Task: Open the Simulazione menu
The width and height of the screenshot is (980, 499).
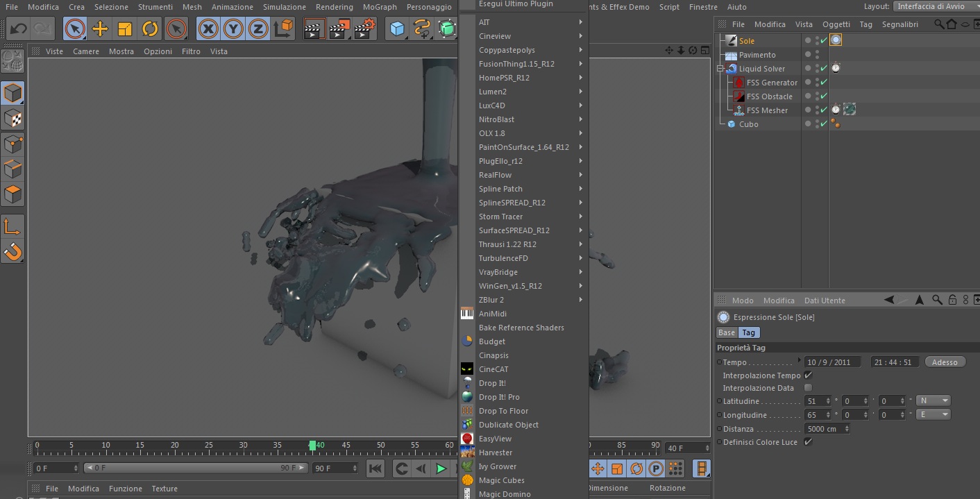Action: (284, 7)
